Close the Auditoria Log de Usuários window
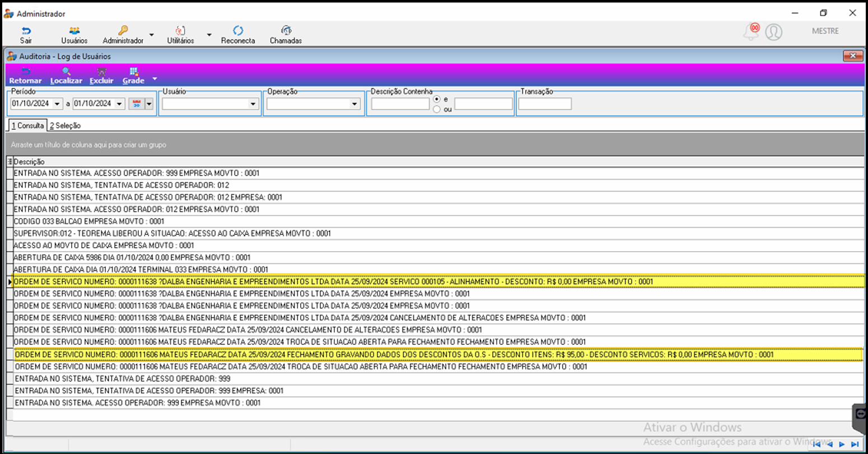The height and width of the screenshot is (454, 868). pyautogui.click(x=853, y=55)
